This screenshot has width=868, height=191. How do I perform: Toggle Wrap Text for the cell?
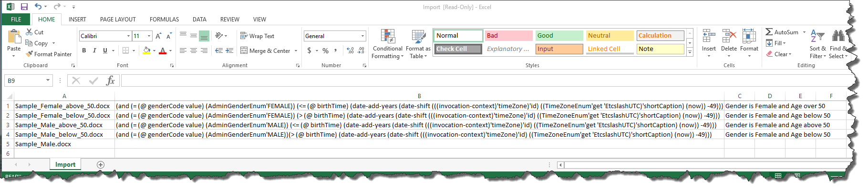pyautogui.click(x=257, y=36)
